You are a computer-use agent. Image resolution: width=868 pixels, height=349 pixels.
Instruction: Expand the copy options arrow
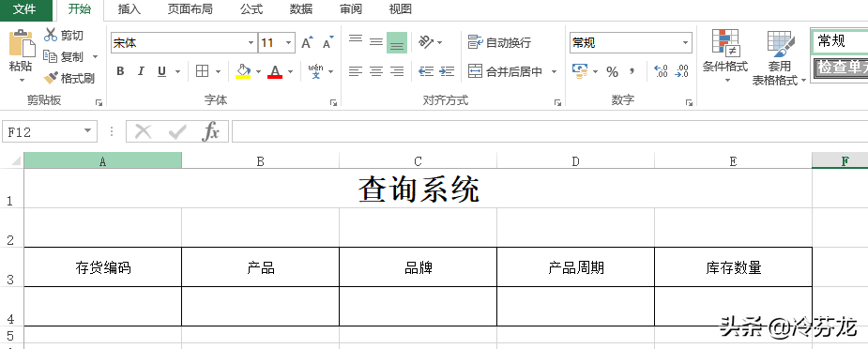coord(95,57)
